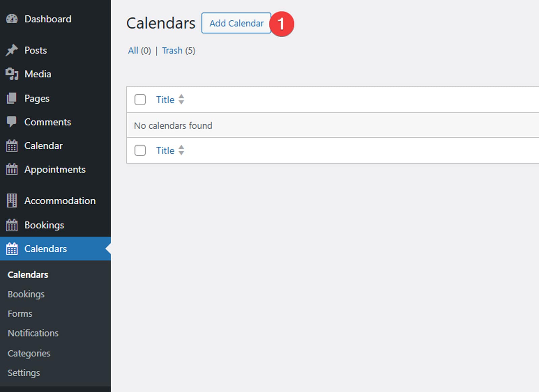Click the Dashboard gauge icon
This screenshot has height=392, width=539.
tap(12, 19)
